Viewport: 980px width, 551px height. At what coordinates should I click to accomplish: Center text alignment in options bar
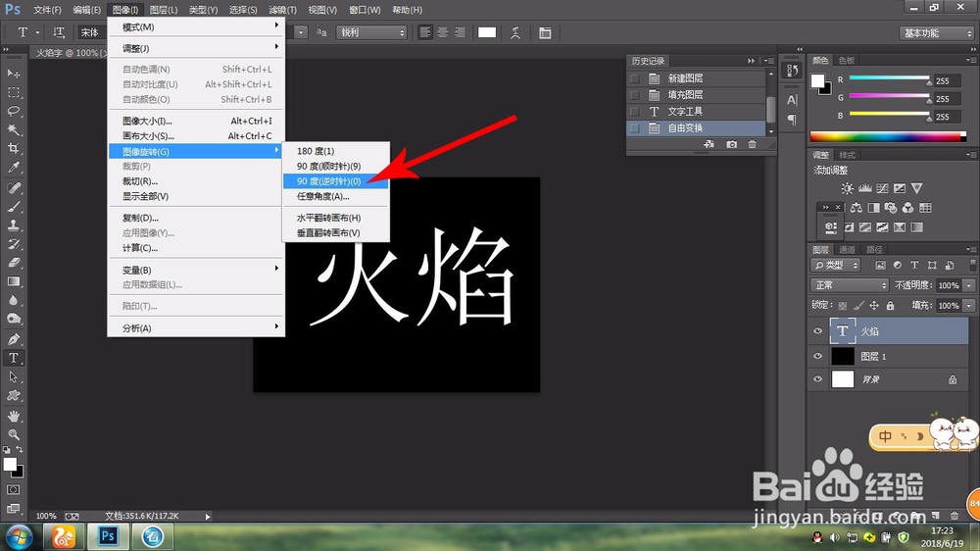click(443, 32)
